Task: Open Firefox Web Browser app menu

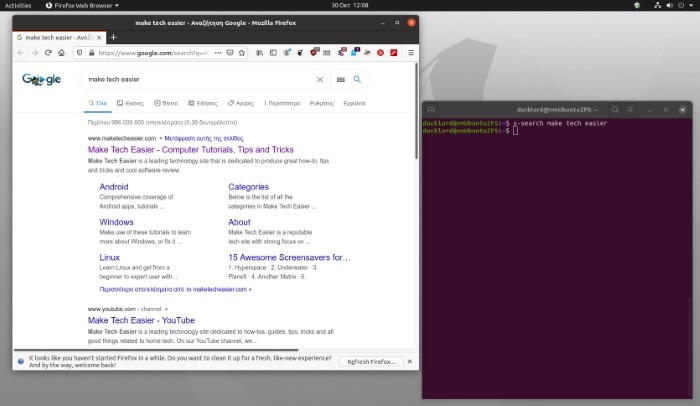Action: click(x=82, y=5)
